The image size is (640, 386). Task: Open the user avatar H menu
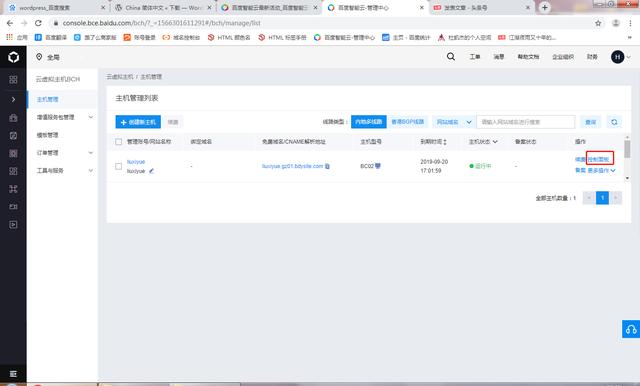coord(617,57)
